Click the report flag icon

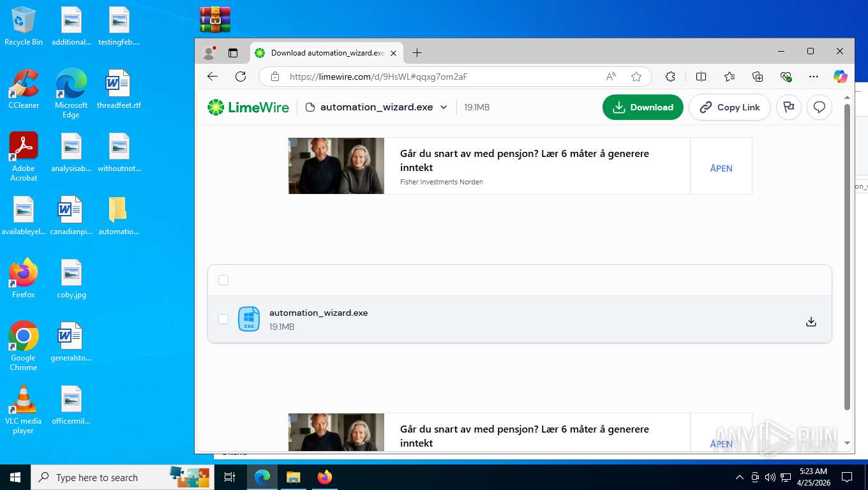click(x=789, y=107)
